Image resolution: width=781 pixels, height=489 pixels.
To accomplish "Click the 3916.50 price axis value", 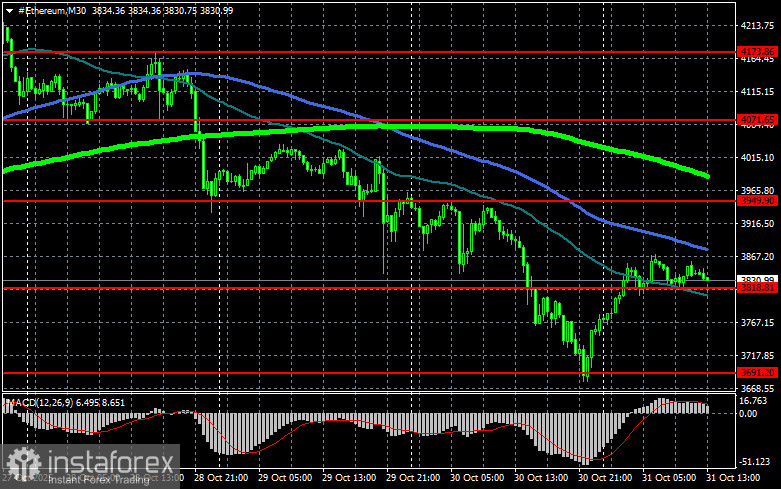I will (758, 224).
